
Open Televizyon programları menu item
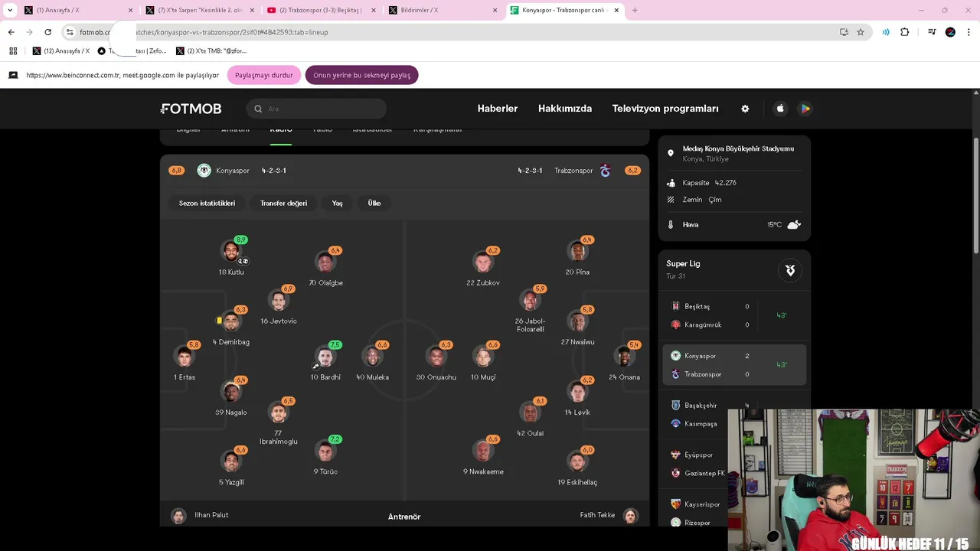coord(665,109)
